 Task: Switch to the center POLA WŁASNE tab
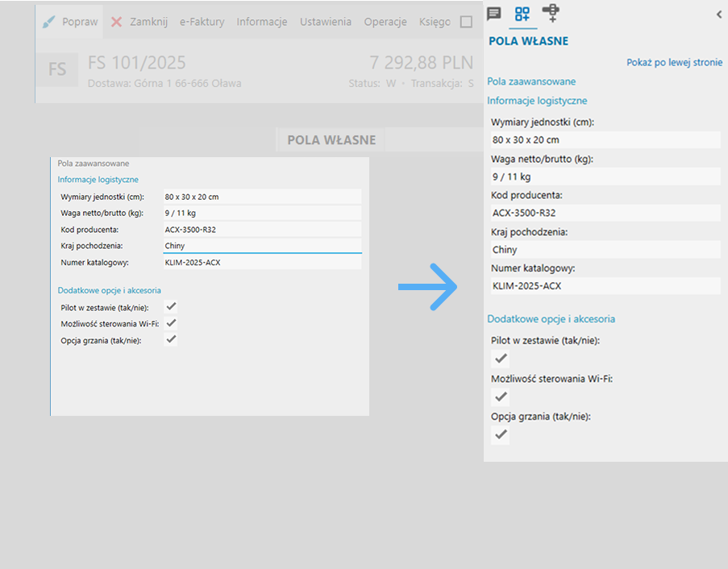tap(331, 140)
